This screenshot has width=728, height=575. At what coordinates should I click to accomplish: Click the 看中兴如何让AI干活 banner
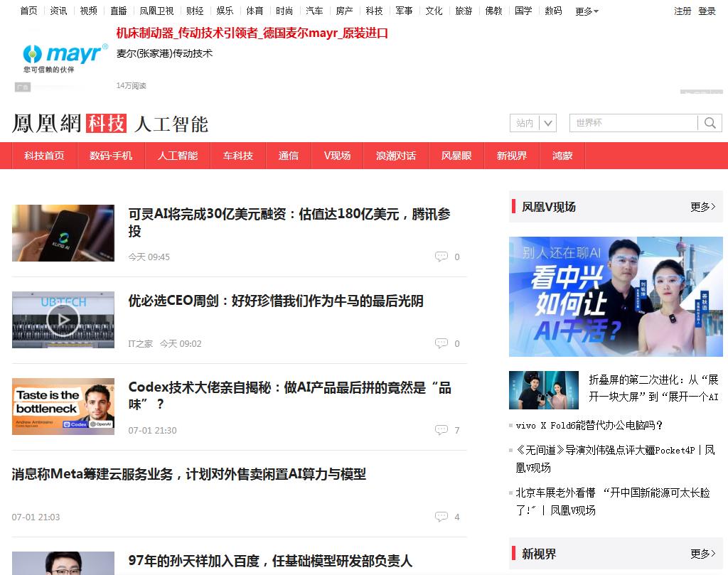click(x=616, y=296)
